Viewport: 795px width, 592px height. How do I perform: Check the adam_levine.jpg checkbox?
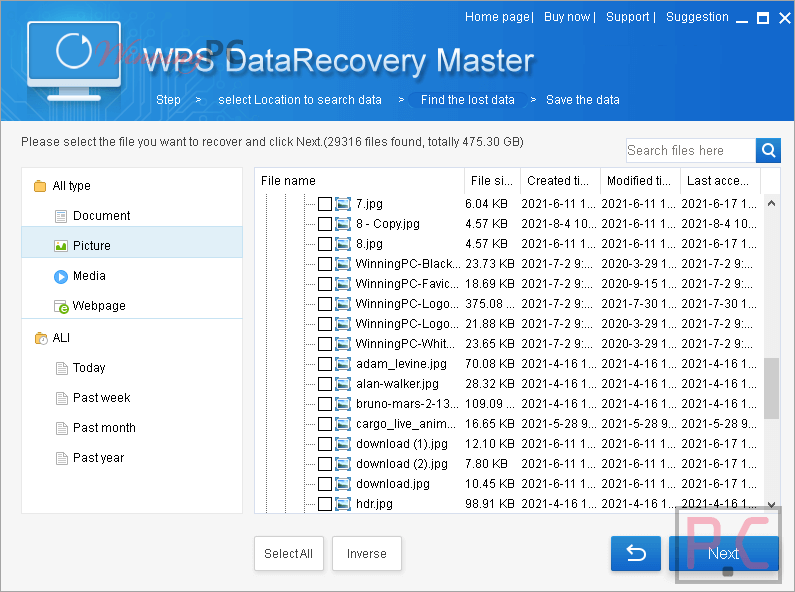point(325,364)
